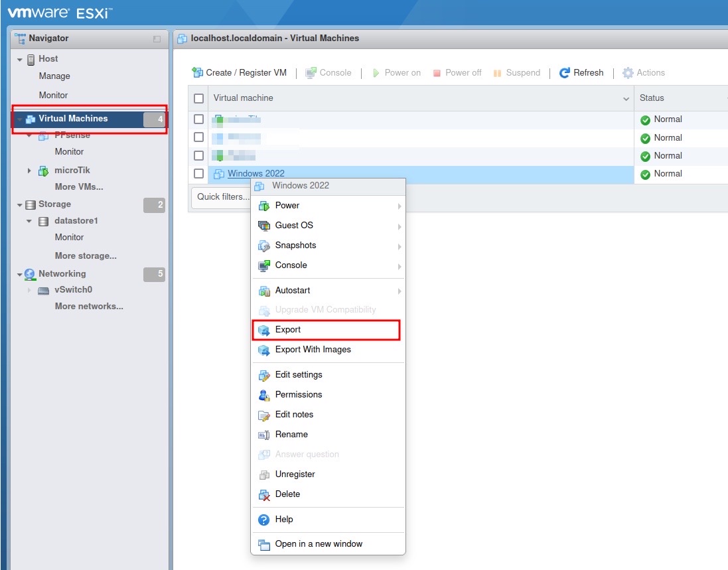Click the Help question mark icon

[x=264, y=520]
